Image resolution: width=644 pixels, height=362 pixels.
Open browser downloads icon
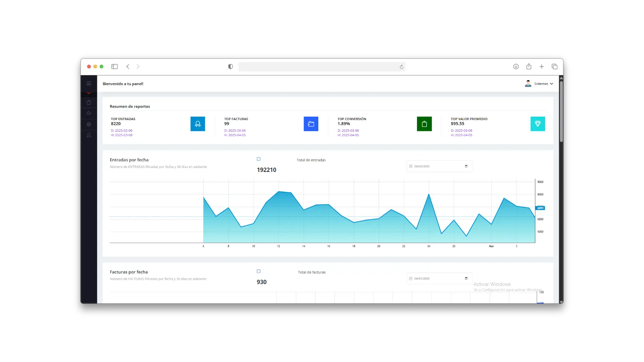(516, 67)
